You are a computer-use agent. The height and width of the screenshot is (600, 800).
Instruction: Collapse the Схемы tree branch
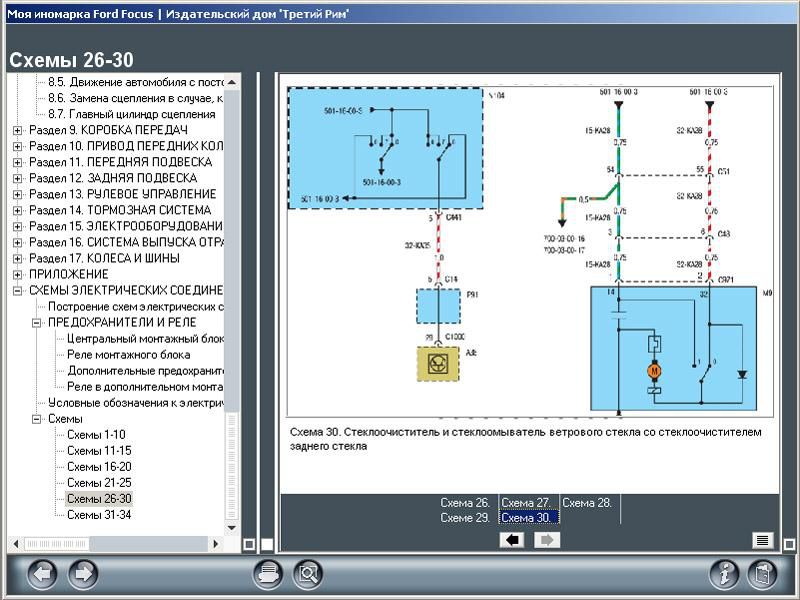click(x=37, y=419)
